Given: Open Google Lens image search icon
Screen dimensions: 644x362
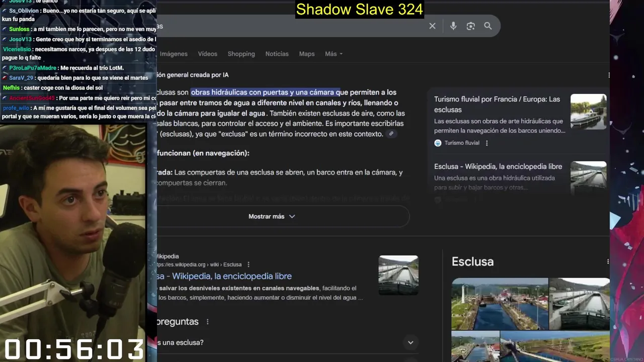Looking at the screenshot, I should tap(471, 26).
